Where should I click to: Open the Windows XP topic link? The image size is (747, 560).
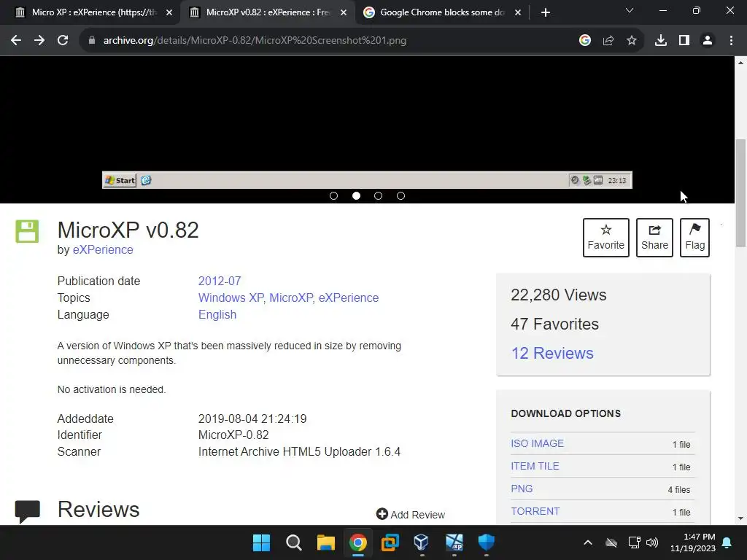pos(231,297)
